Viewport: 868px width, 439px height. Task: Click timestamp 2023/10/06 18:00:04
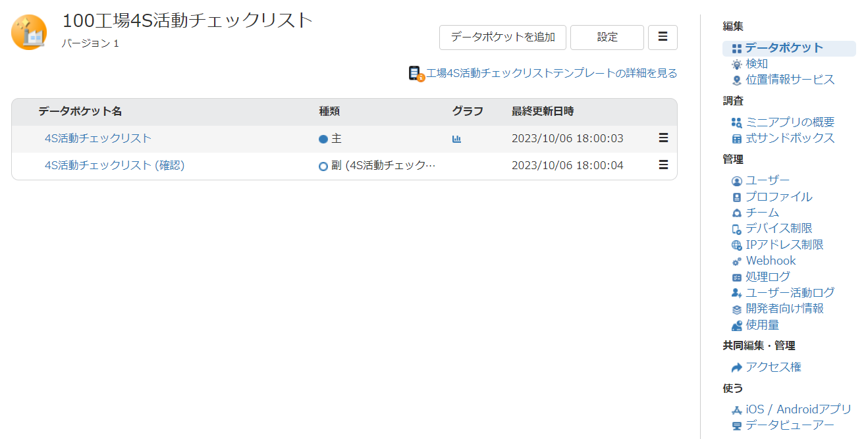click(568, 166)
